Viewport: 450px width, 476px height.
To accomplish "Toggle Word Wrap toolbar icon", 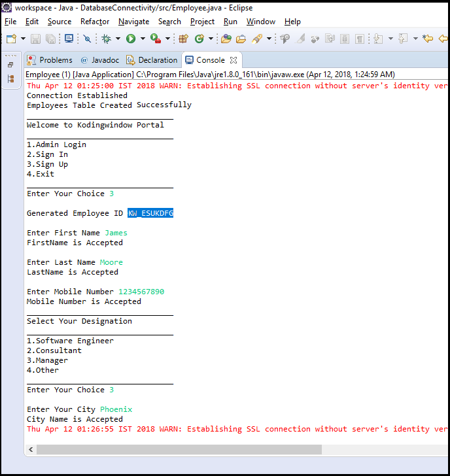I will click(x=330, y=39).
